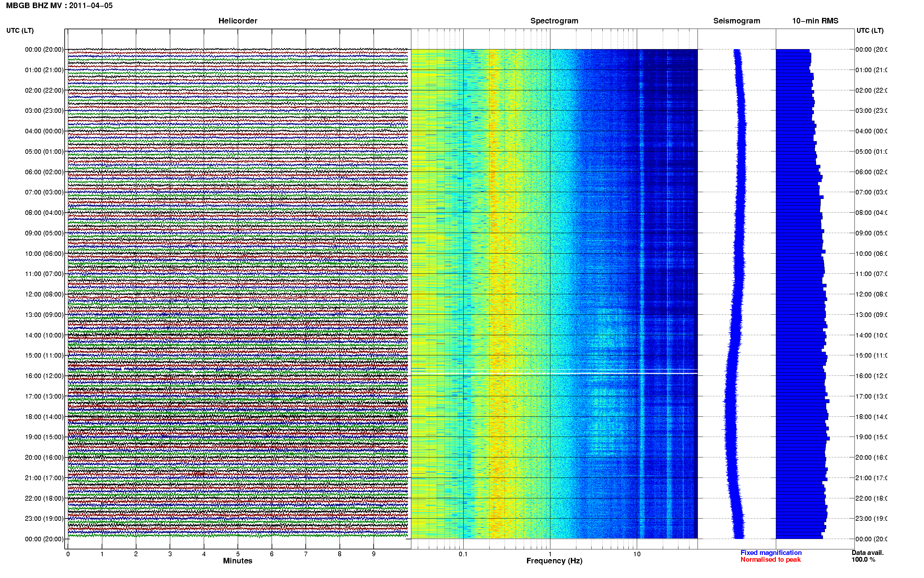Click minute tick label '5' under helicorder
The width and height of the screenshot is (924, 578).
pyautogui.click(x=237, y=554)
